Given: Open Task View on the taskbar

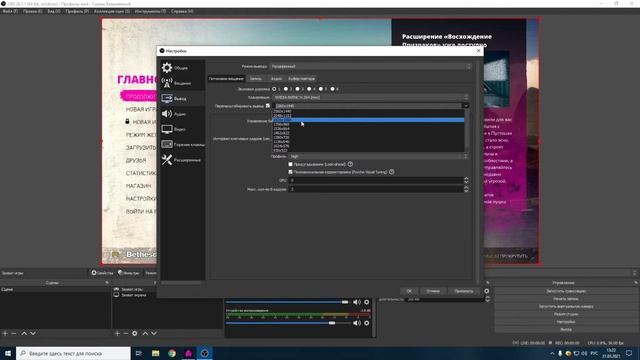Looking at the screenshot, I should (139, 353).
